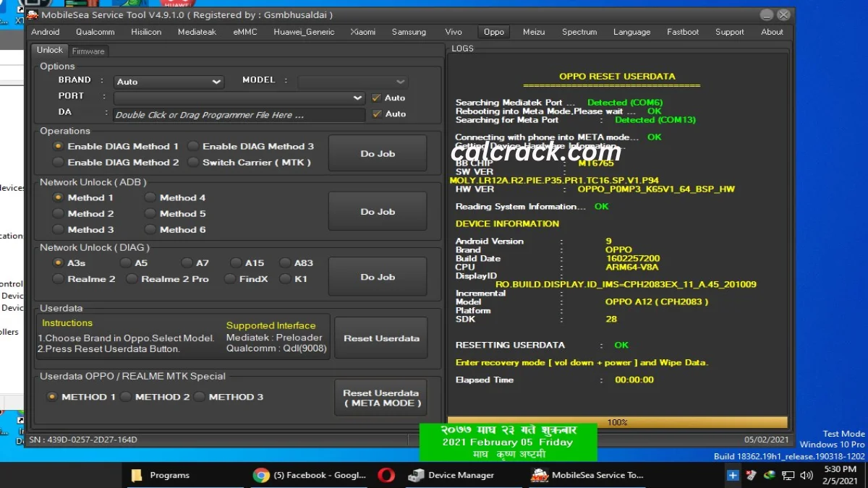Screen dimensions: 868x488
Task: Click the 05/02/2021 date in status bar
Action: pyautogui.click(x=765, y=440)
